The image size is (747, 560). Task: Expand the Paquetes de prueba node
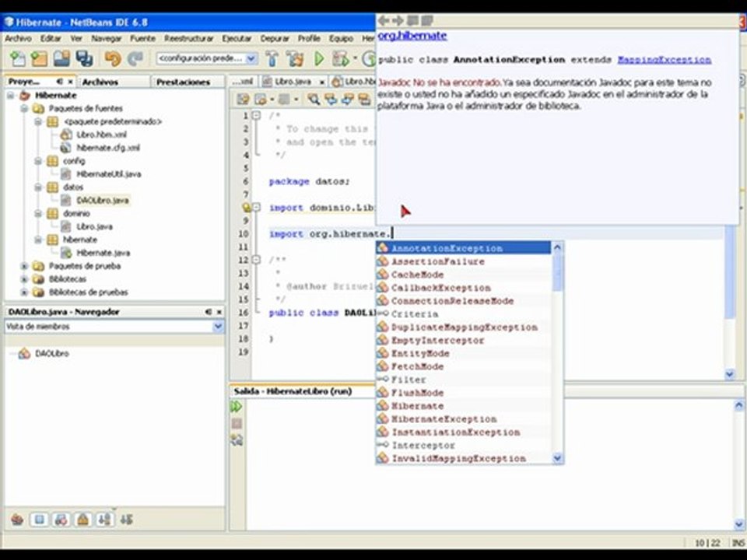(x=24, y=266)
